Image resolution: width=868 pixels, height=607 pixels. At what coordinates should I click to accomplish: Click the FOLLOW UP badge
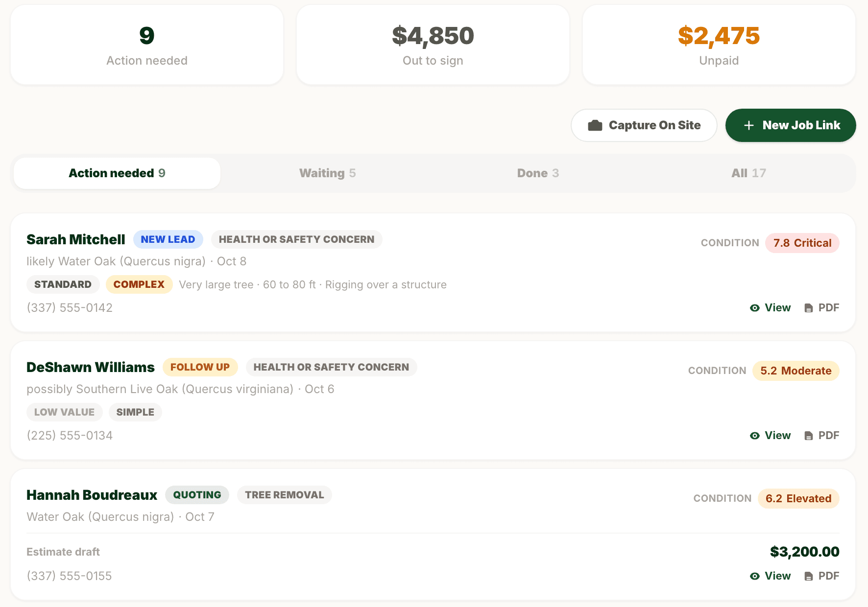click(x=200, y=367)
